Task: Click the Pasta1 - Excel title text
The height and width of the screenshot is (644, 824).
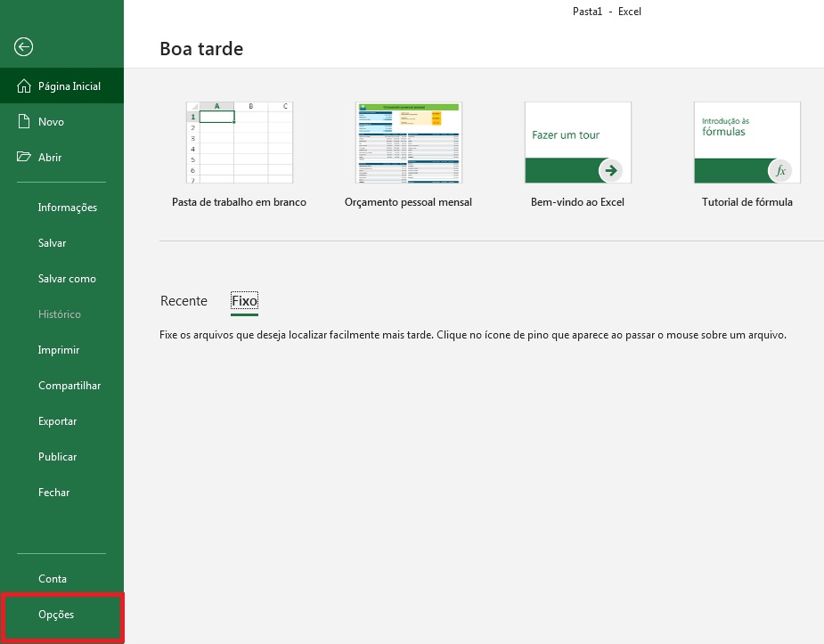Action: tap(607, 12)
